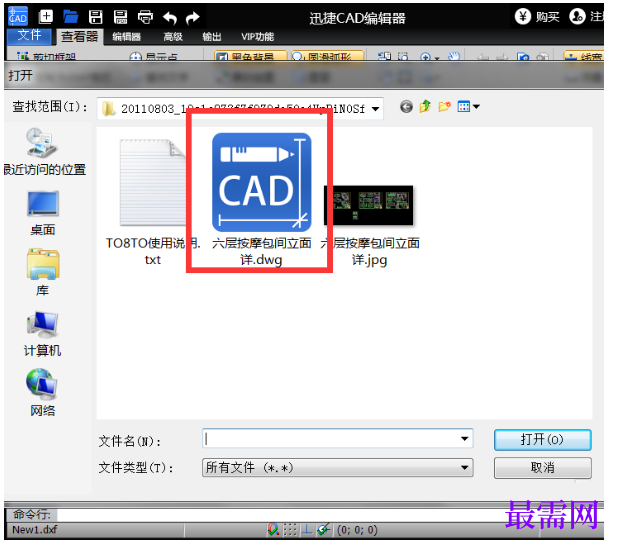The width and height of the screenshot is (617, 546).
Task: Toggle the snap magnet status icon
Action: coord(273,530)
